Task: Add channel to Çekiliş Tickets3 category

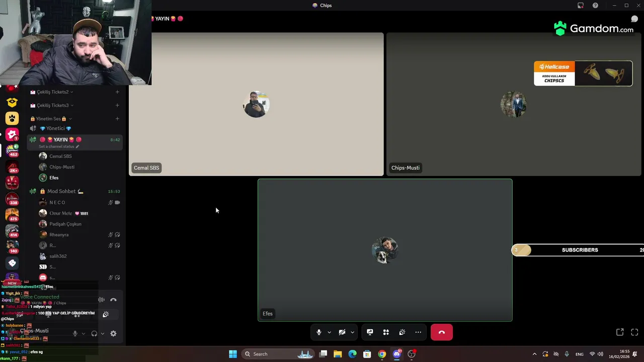Action: [x=117, y=105]
